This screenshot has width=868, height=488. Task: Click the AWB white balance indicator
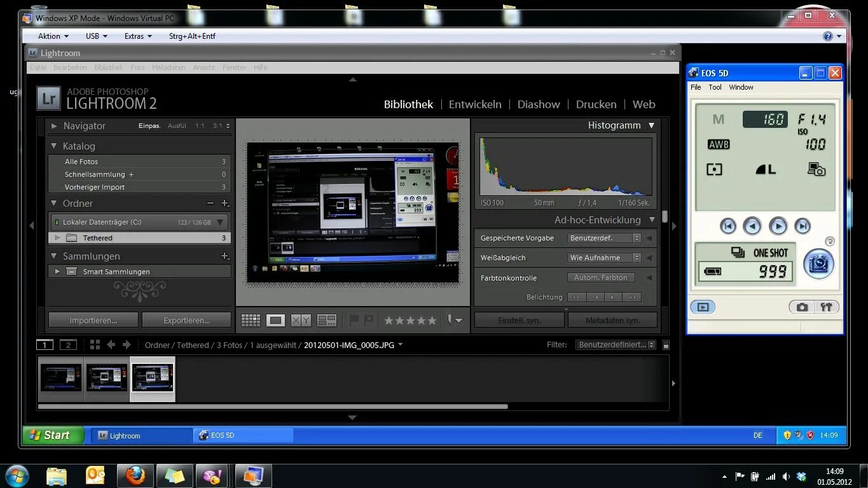point(719,144)
